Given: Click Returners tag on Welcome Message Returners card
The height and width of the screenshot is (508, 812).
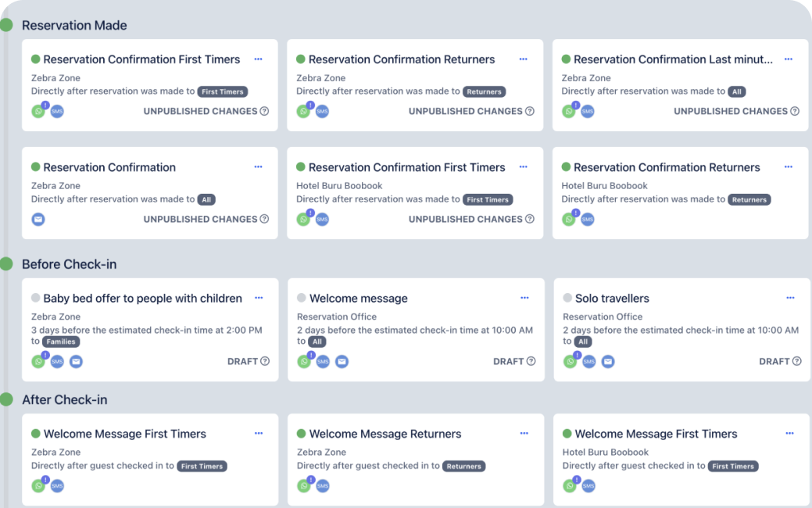Looking at the screenshot, I should point(464,466).
